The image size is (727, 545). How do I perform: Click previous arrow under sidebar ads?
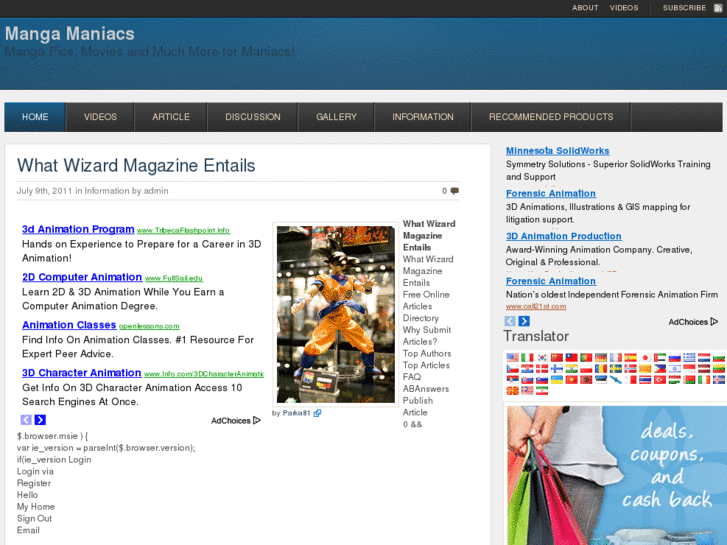click(x=510, y=321)
